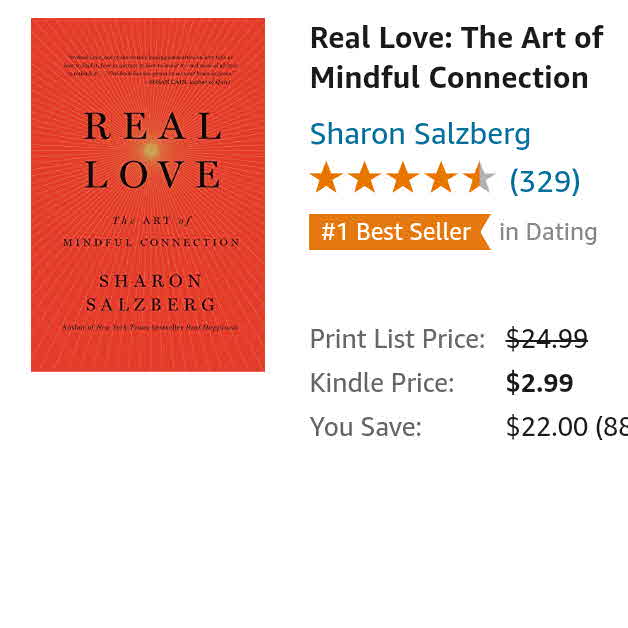Click the 'You Save:' label

click(365, 427)
